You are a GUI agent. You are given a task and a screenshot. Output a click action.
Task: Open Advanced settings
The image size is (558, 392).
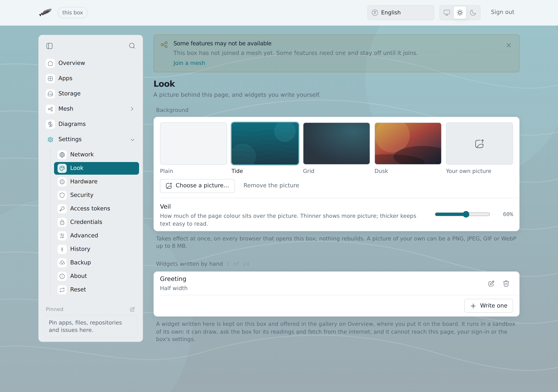[x=97, y=236]
